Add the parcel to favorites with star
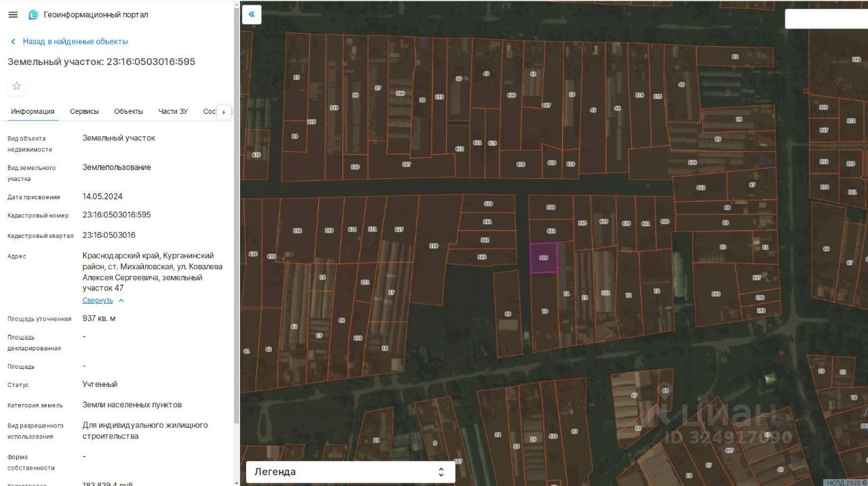 point(17,86)
